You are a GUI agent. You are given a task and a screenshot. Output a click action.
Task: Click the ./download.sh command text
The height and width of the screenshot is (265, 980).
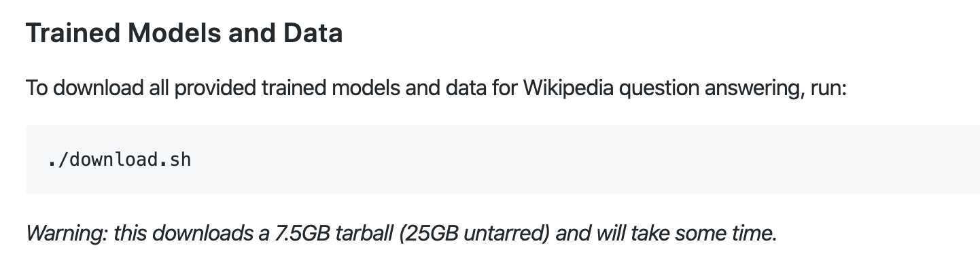[120, 160]
